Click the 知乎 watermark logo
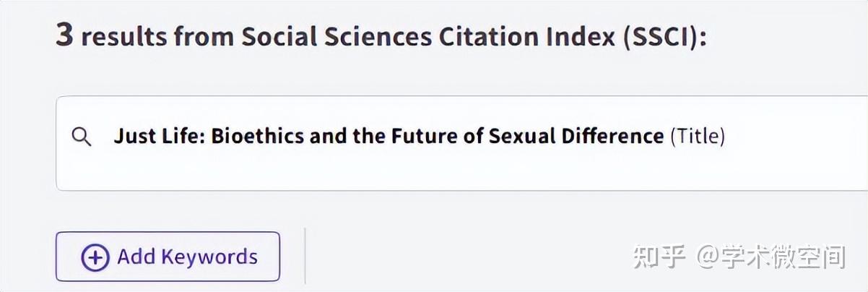The image size is (868, 292). (658, 257)
